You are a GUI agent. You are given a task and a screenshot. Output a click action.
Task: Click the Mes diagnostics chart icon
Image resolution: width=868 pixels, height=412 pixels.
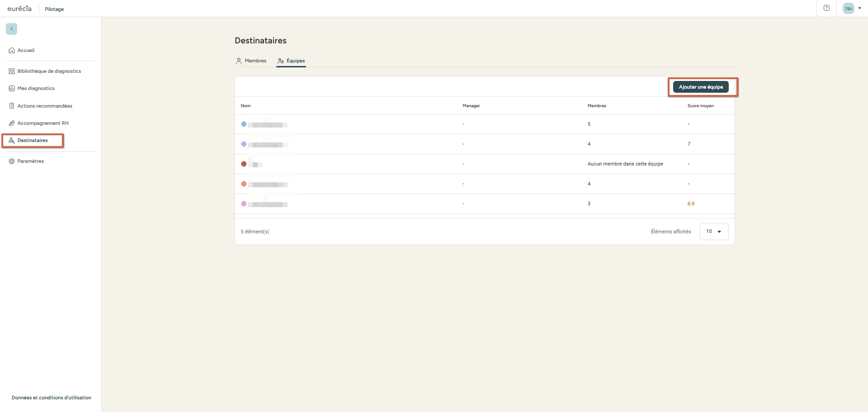pyautogui.click(x=12, y=89)
